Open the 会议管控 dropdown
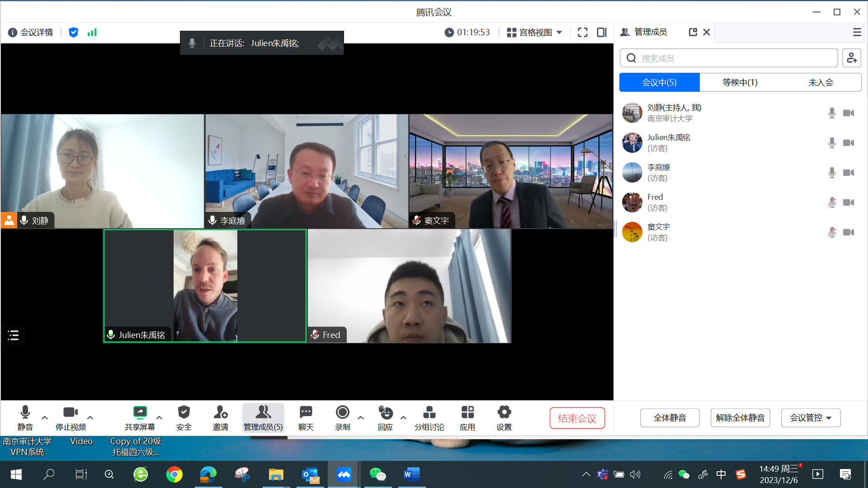 pyautogui.click(x=811, y=418)
